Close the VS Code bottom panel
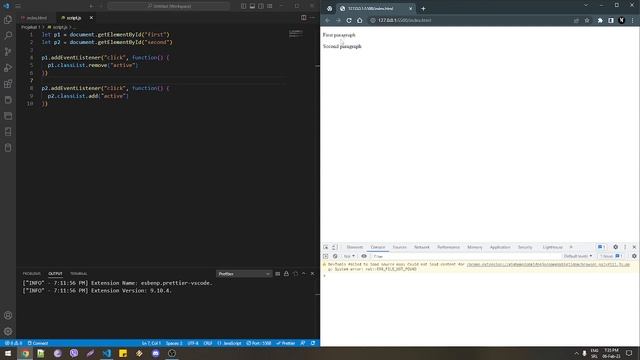The height and width of the screenshot is (360, 640). (313, 273)
